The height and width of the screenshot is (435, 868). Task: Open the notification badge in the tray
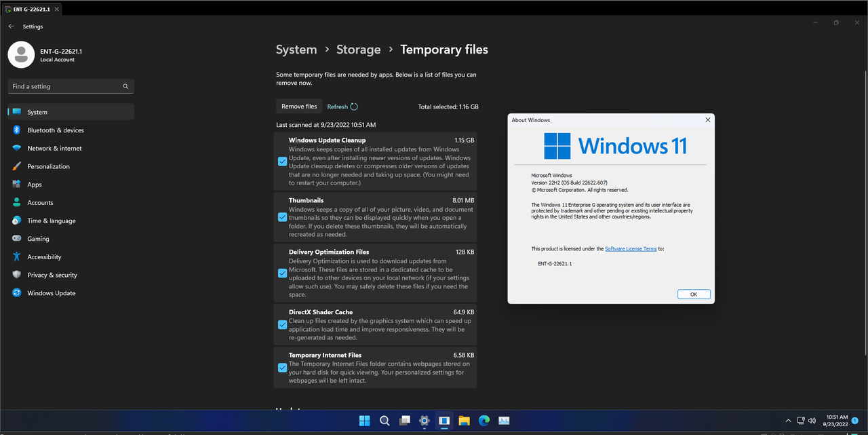point(855,421)
